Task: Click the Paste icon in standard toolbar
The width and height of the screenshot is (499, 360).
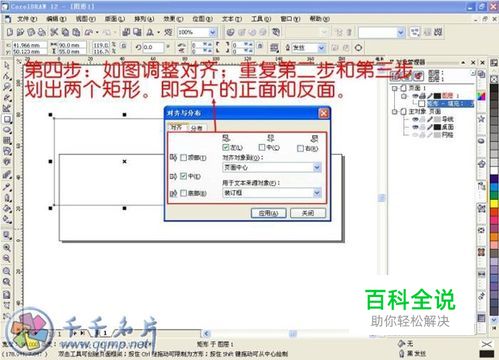Action: click(x=76, y=32)
